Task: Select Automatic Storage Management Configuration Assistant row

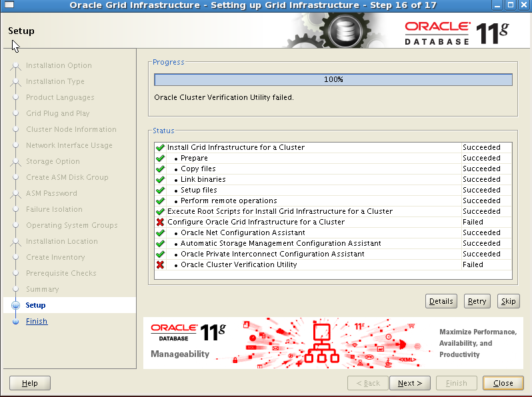Action: [333, 243]
